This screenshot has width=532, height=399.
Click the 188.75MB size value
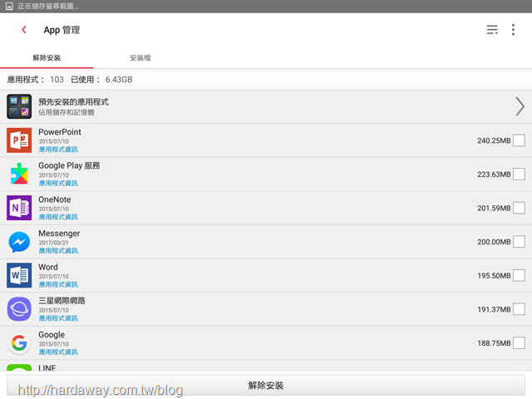pyautogui.click(x=494, y=343)
